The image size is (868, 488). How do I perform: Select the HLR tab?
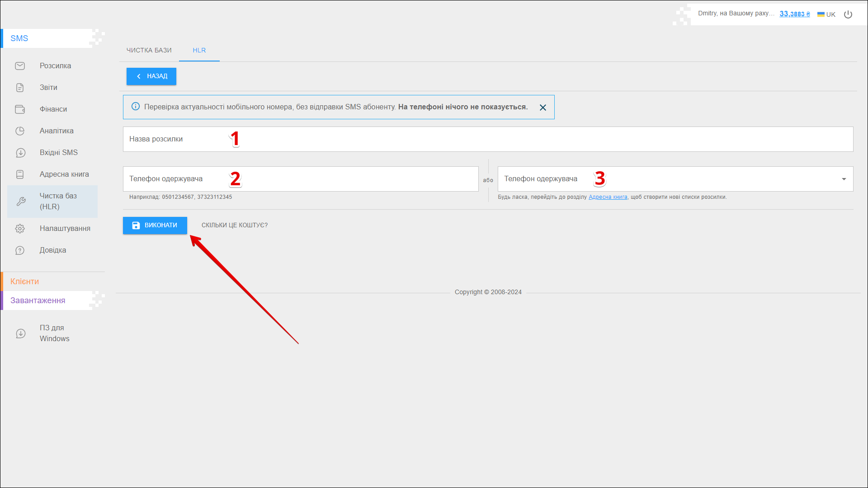tap(199, 50)
